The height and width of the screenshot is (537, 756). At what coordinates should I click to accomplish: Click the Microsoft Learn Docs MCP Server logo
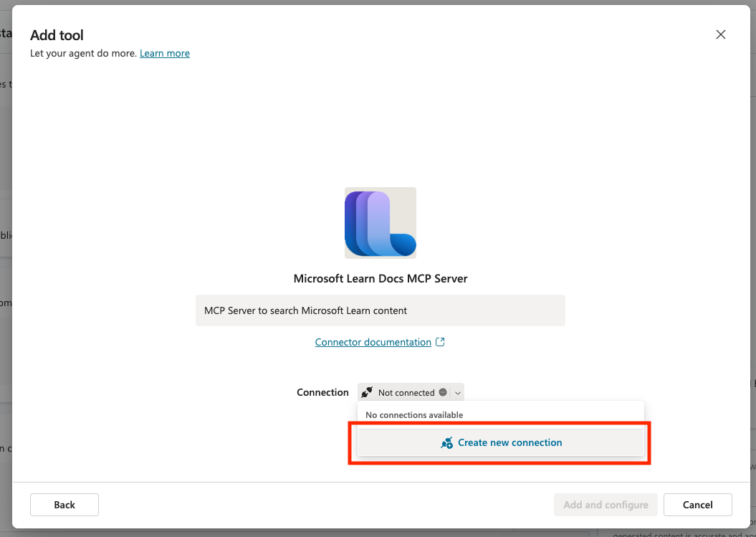[x=381, y=223]
